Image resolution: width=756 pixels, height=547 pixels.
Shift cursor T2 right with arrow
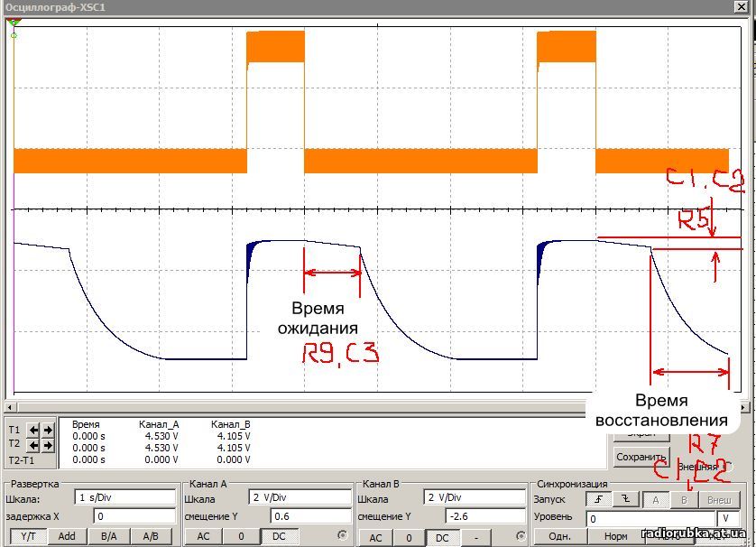tap(48, 445)
